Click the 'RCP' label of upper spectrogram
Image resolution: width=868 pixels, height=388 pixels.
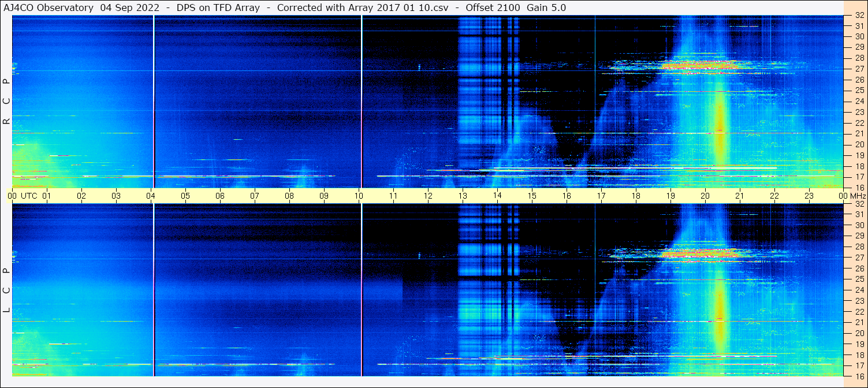click(6, 102)
